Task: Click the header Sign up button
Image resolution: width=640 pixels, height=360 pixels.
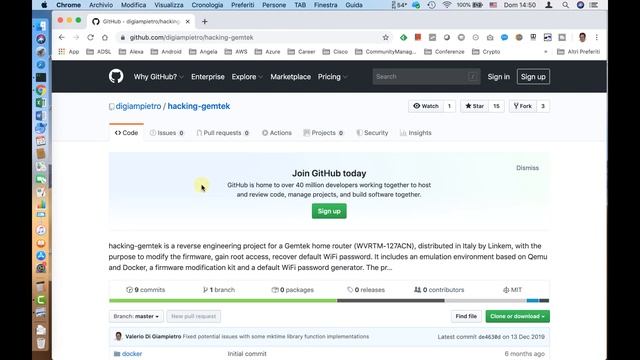Action: coord(533,77)
